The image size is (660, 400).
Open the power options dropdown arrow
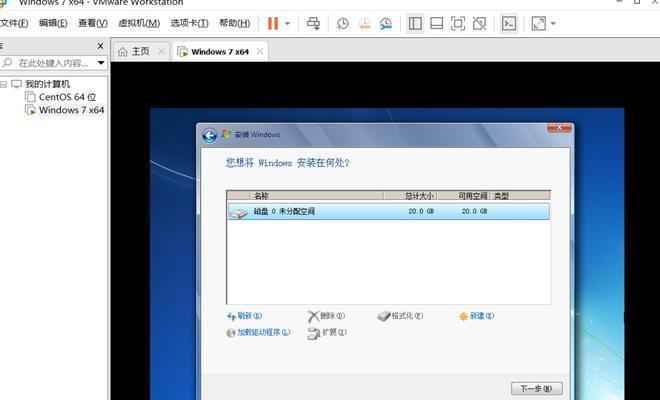pos(287,24)
